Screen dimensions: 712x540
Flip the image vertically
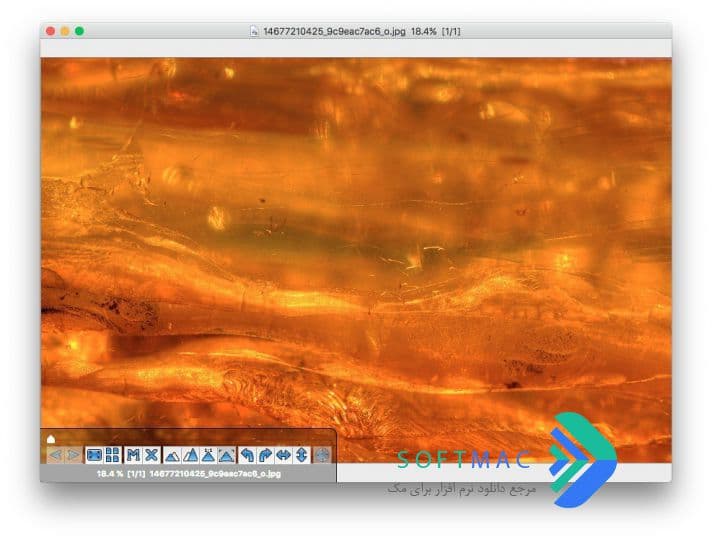[x=302, y=455]
